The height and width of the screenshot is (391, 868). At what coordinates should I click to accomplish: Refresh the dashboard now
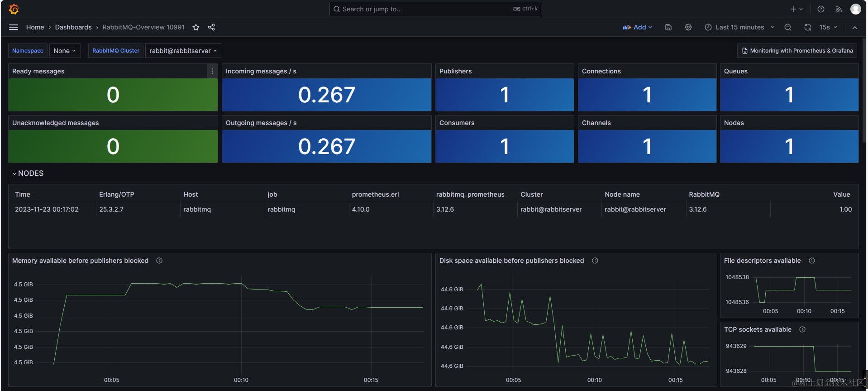tap(808, 27)
